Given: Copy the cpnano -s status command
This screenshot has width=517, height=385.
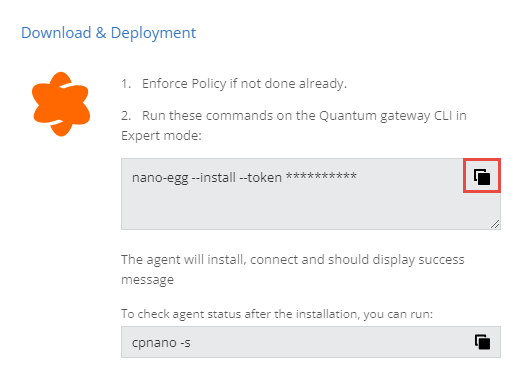Looking at the screenshot, I should (x=482, y=342).
